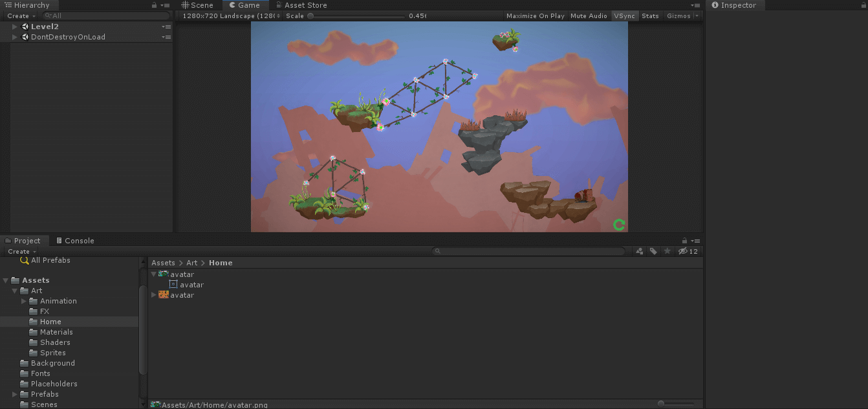Screen dimensions: 868x409
Task: Open the DontDestroyOnLoad scene options menu
Action: click(x=166, y=37)
